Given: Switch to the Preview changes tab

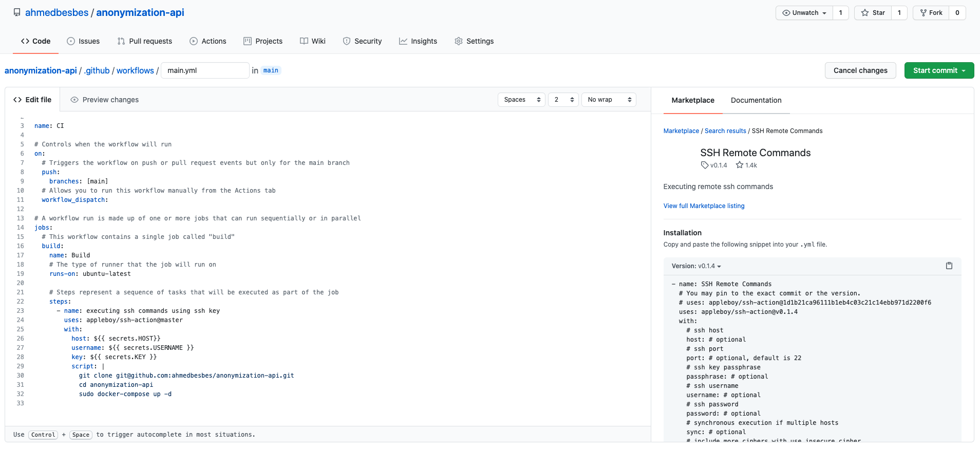Looking at the screenshot, I should pos(105,100).
